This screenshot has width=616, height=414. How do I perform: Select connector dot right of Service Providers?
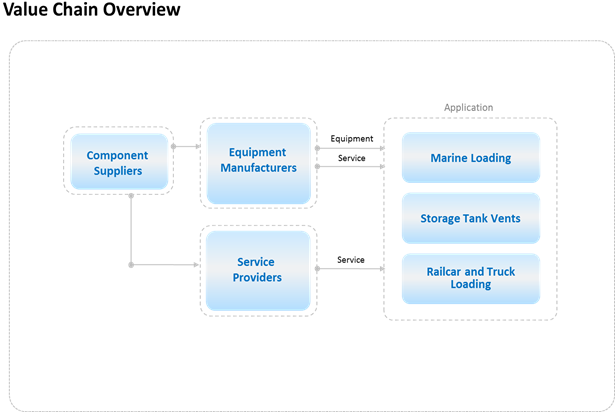[x=317, y=268]
